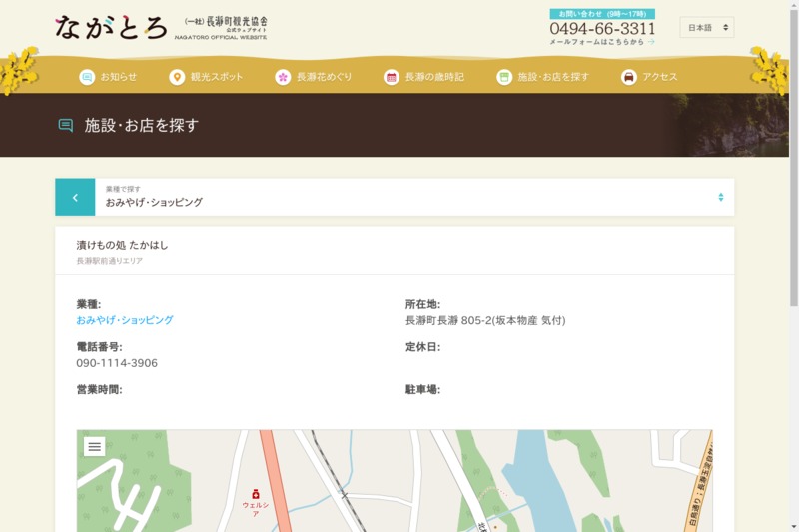Open the 観光スポット menu item
The height and width of the screenshot is (532, 799).
click(217, 77)
